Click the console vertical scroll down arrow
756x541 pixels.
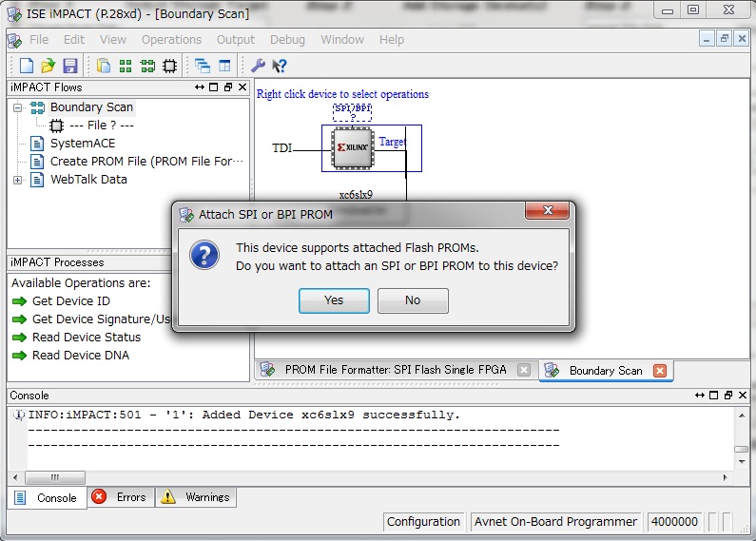pyautogui.click(x=742, y=462)
